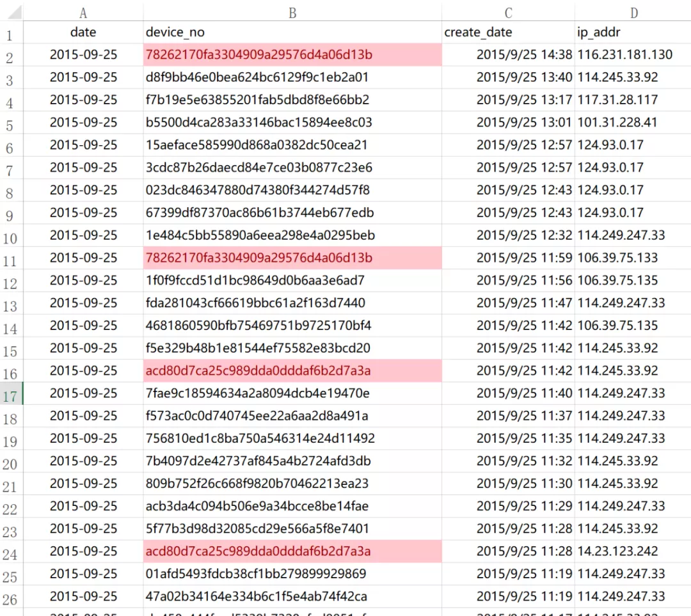Select highlighted device number in row 2

click(292, 54)
